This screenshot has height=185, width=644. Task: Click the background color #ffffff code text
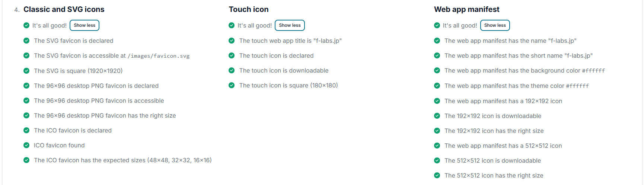(593, 71)
